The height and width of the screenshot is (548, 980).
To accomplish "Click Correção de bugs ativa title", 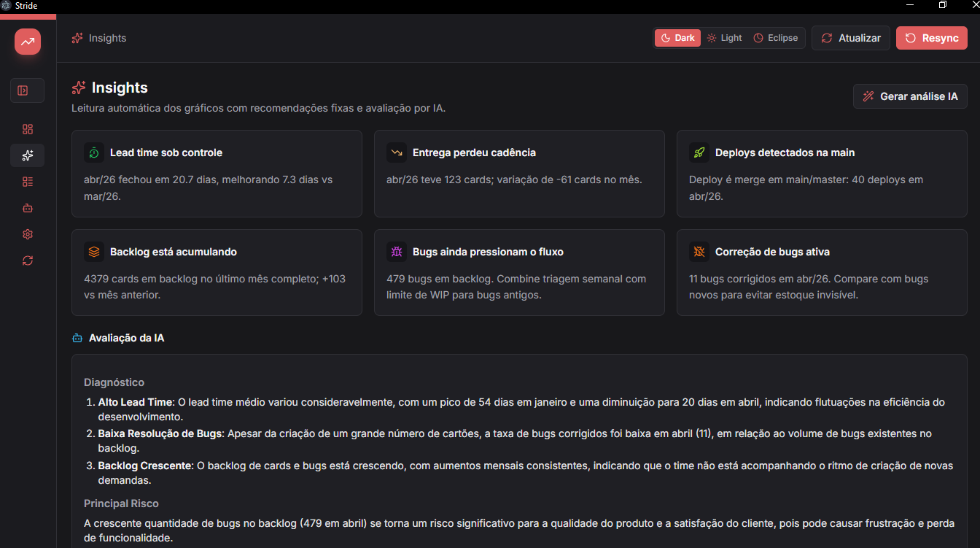I will click(x=772, y=252).
